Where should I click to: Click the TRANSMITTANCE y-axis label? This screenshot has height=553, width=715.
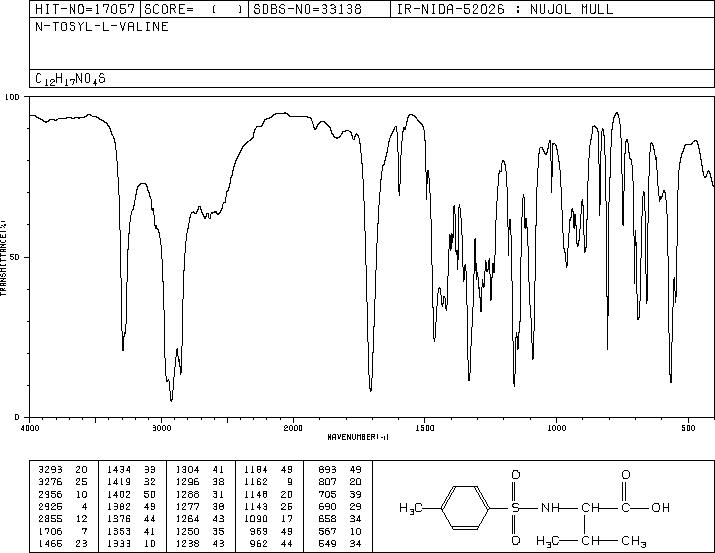tap(3, 258)
